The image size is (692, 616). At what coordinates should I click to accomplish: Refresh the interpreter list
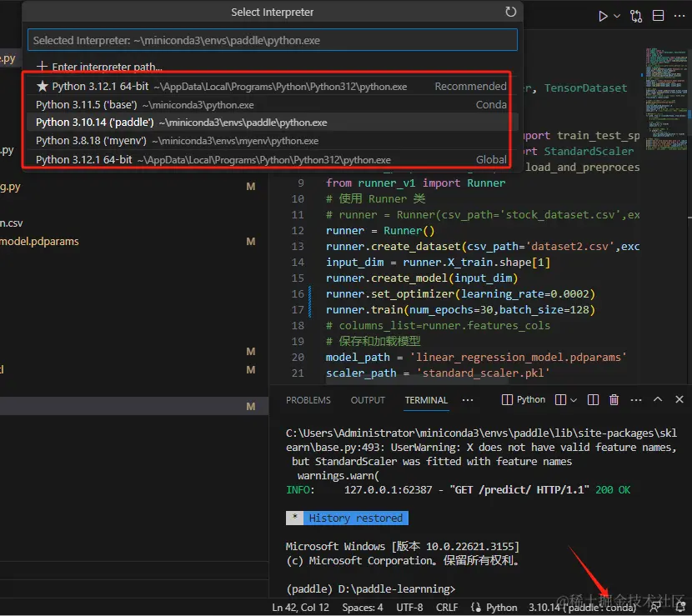510,12
